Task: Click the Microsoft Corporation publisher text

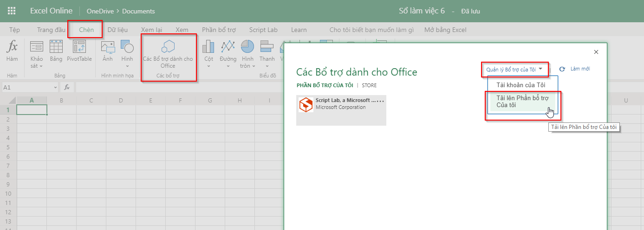Action: (x=340, y=108)
